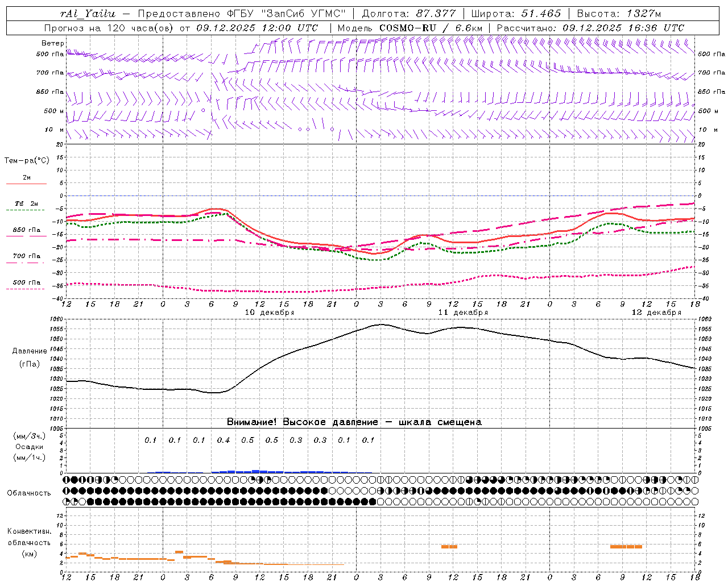Select the text Предоставлено ФГБУ "ЗапСиб УГМС"
The image size is (728, 582).
242,14
